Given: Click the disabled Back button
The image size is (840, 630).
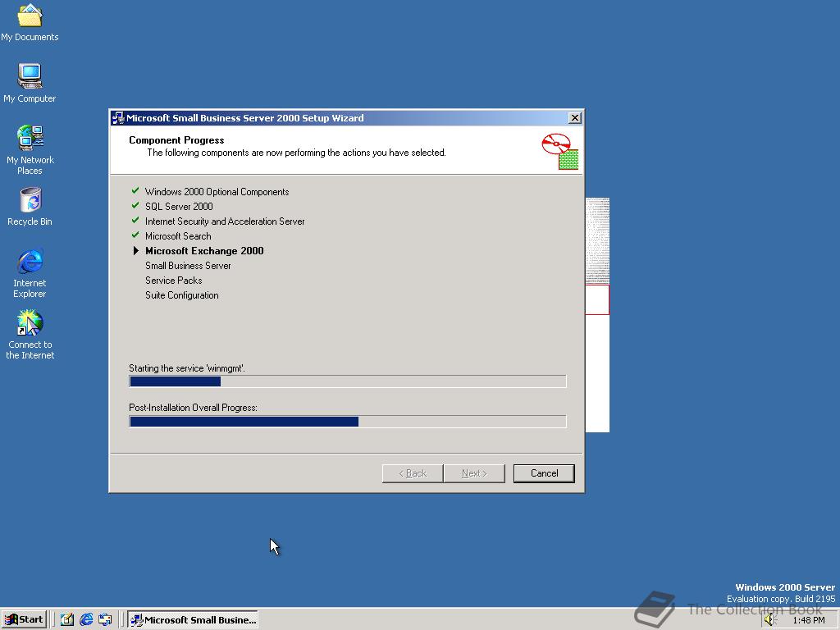Looking at the screenshot, I should [413, 473].
